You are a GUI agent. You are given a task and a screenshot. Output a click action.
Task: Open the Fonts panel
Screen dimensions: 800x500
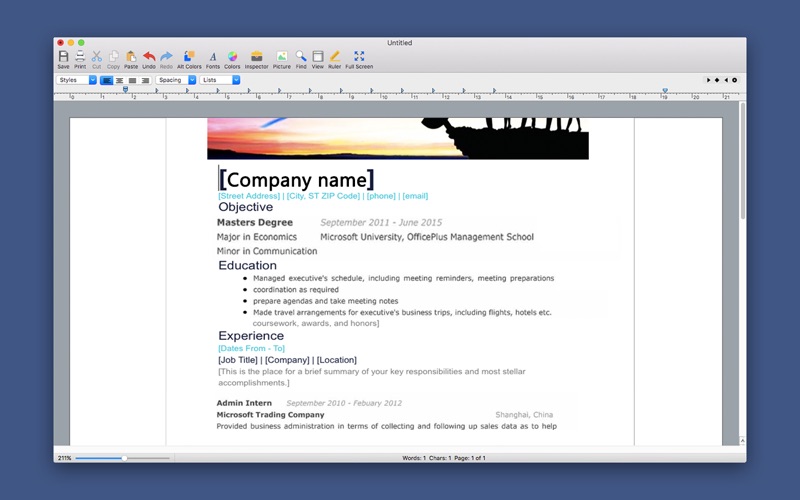click(213, 58)
